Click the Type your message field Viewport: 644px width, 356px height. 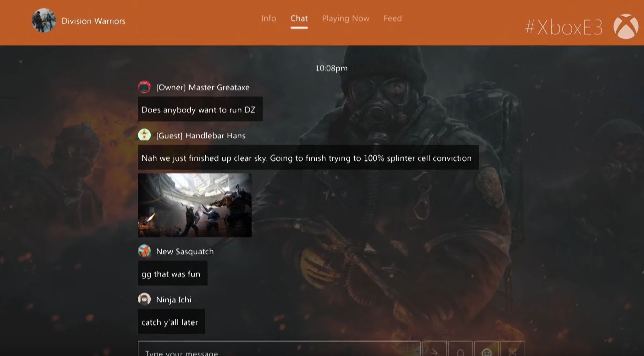(279, 351)
